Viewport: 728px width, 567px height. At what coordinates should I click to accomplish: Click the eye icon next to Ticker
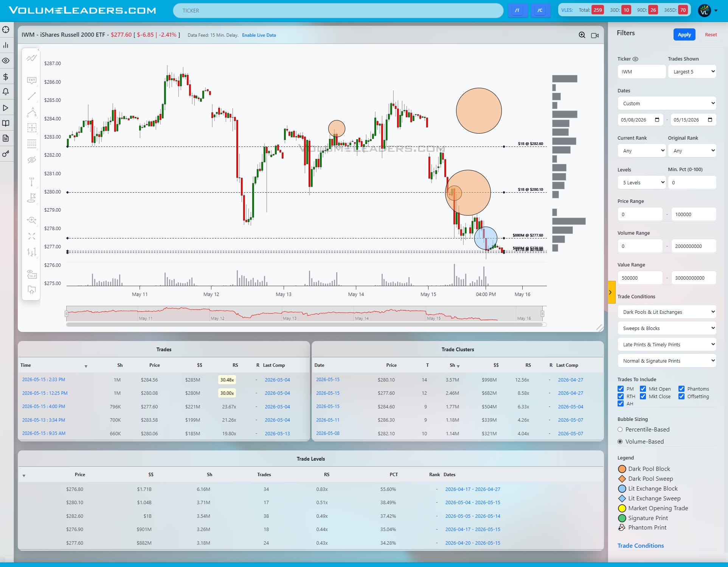click(x=635, y=59)
